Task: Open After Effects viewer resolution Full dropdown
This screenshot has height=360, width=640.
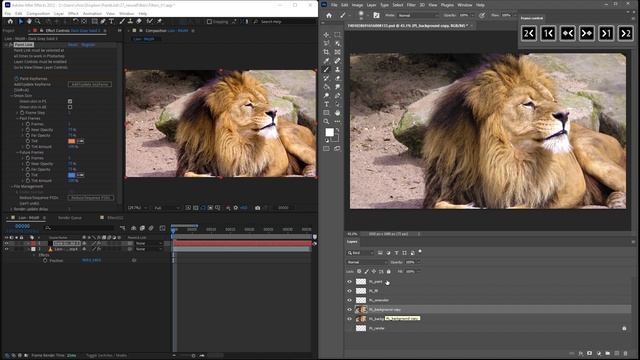Action: click(x=167, y=208)
